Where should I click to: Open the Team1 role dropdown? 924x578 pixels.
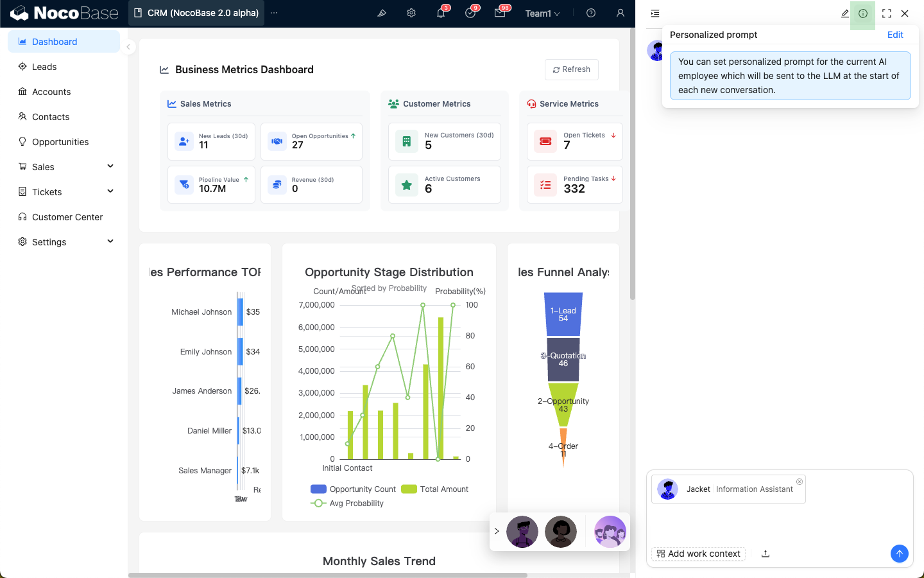[542, 13]
